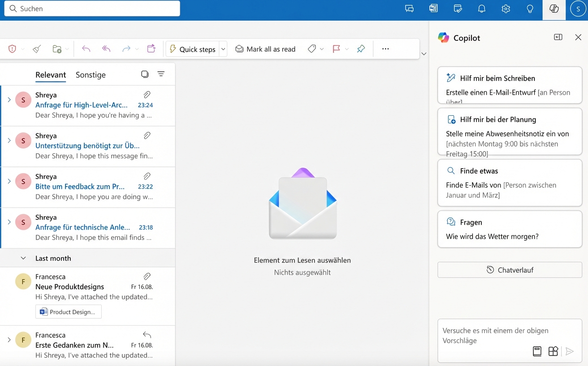Pin the message using the pin icon
Viewport: 588px width, 366px height.
click(x=361, y=49)
